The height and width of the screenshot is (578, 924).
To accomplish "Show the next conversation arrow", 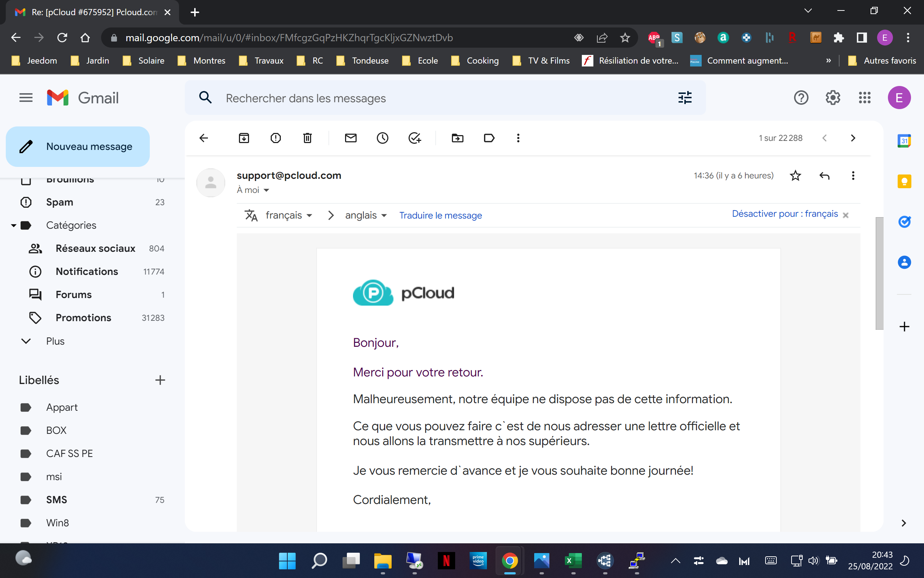I will pyautogui.click(x=853, y=138).
